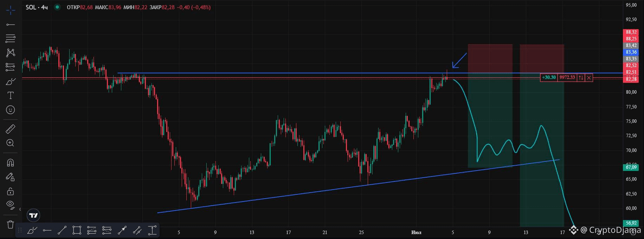Select long position tool in favorites toolbar
This screenshot has height=239, width=644.
click(x=92, y=231)
